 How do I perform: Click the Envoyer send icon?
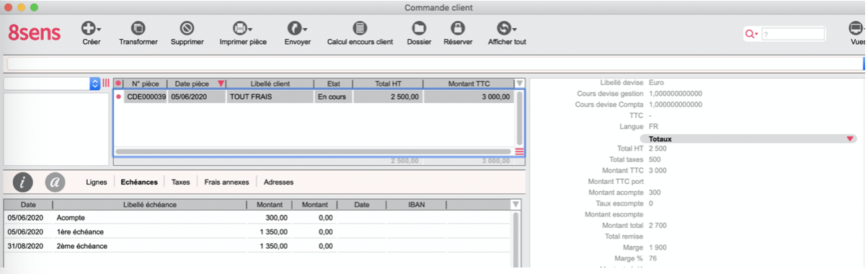(x=295, y=29)
